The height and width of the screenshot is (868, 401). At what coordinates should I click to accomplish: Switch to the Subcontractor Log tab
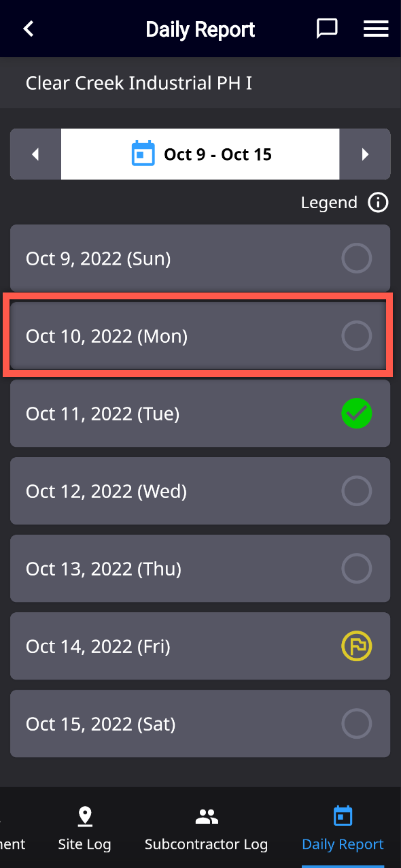206,829
